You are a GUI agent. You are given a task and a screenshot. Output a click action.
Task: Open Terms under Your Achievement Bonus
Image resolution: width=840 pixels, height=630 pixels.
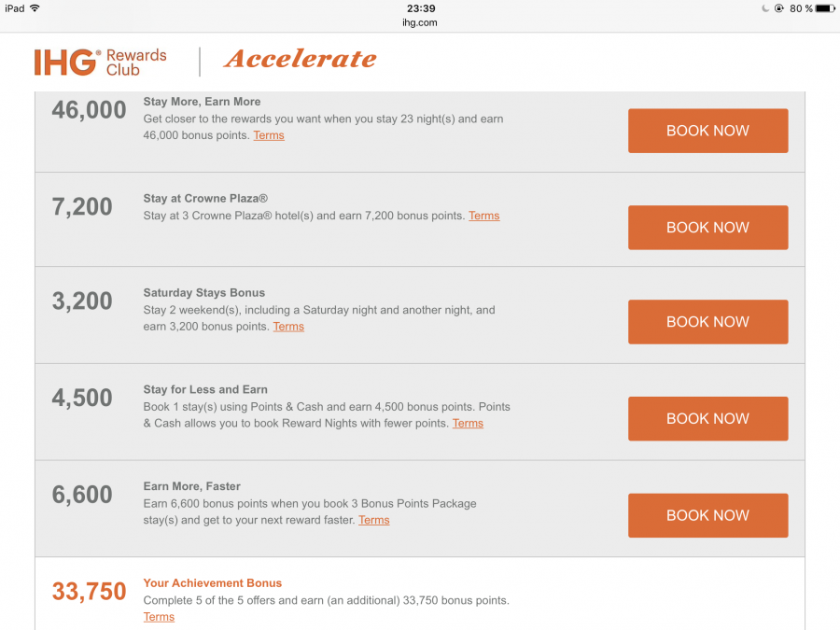pos(159,617)
